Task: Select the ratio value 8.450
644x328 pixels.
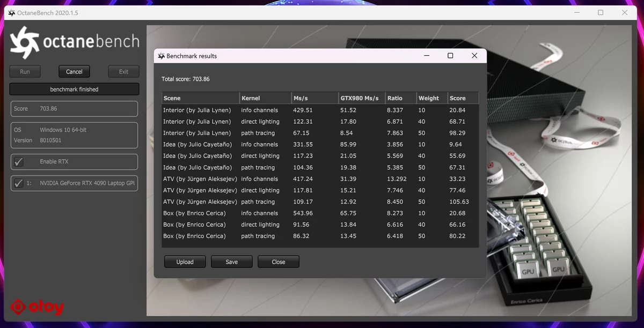Action: click(395, 202)
